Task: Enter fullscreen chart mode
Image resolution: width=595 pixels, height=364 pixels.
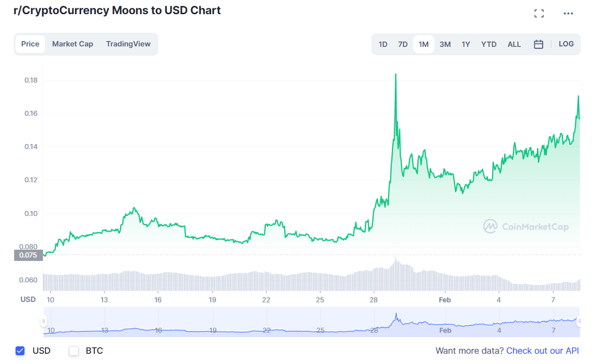Action: click(539, 13)
